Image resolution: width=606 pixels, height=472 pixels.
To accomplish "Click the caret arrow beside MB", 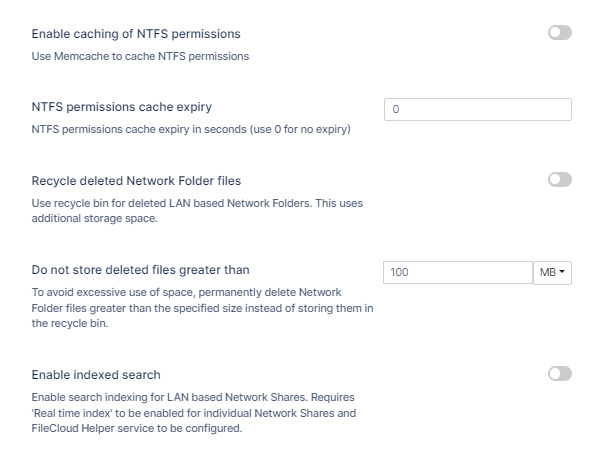I will pyautogui.click(x=562, y=272).
